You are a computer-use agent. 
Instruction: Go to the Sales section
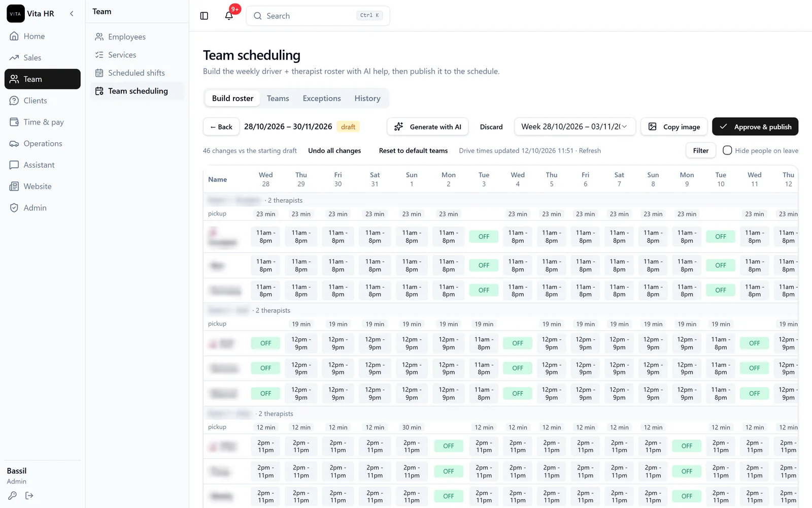[x=43, y=57]
